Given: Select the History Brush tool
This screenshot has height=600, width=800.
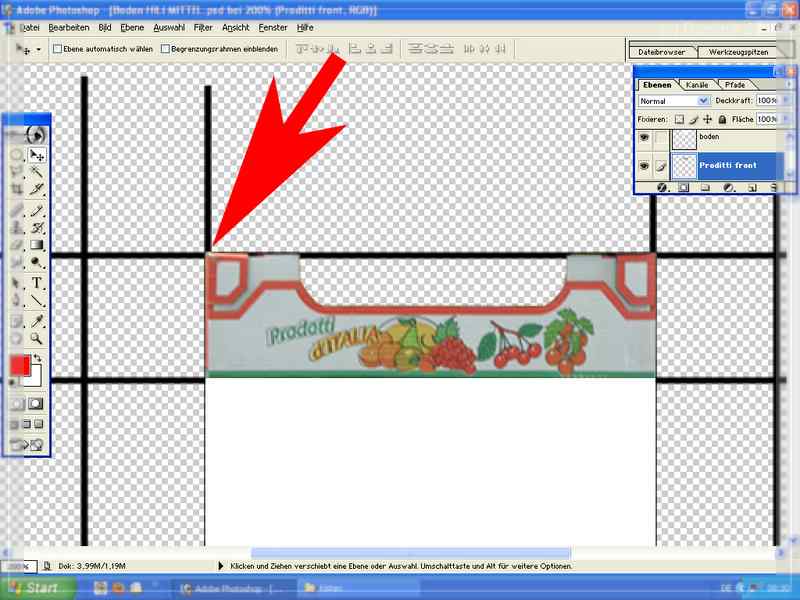Looking at the screenshot, I should point(36,228).
